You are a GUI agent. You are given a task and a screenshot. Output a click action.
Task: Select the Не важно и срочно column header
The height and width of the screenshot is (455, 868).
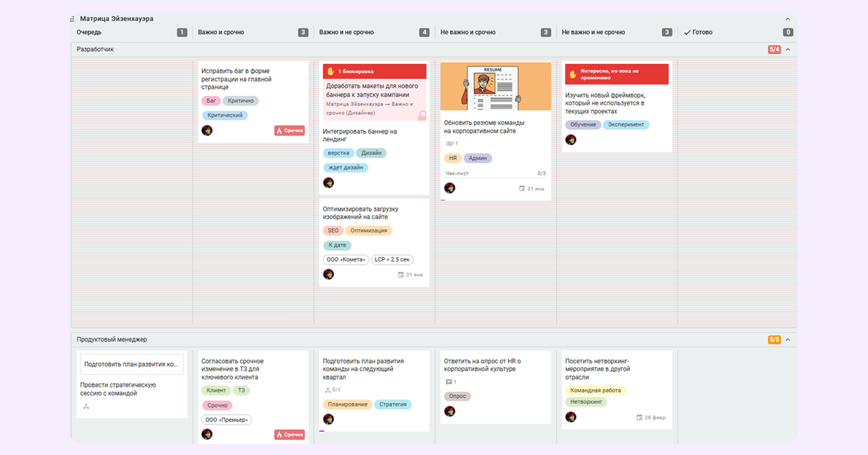point(468,32)
